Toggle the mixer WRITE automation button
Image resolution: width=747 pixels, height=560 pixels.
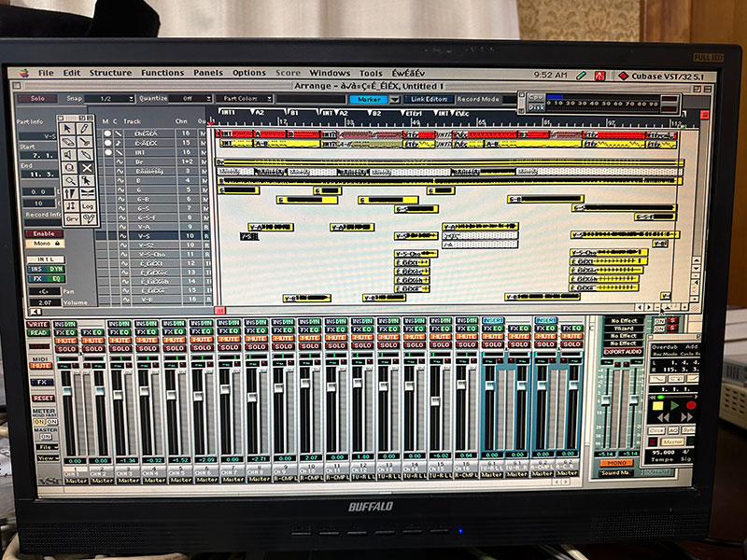click(x=37, y=324)
